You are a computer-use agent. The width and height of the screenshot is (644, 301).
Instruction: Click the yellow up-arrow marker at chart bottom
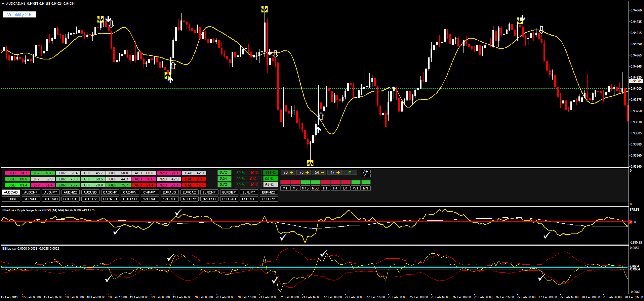pos(310,163)
